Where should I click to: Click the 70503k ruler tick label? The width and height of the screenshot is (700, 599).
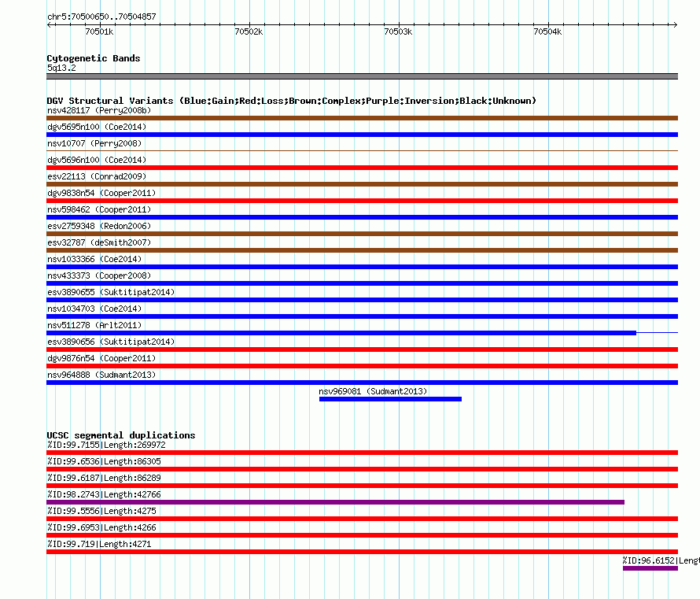point(398,31)
